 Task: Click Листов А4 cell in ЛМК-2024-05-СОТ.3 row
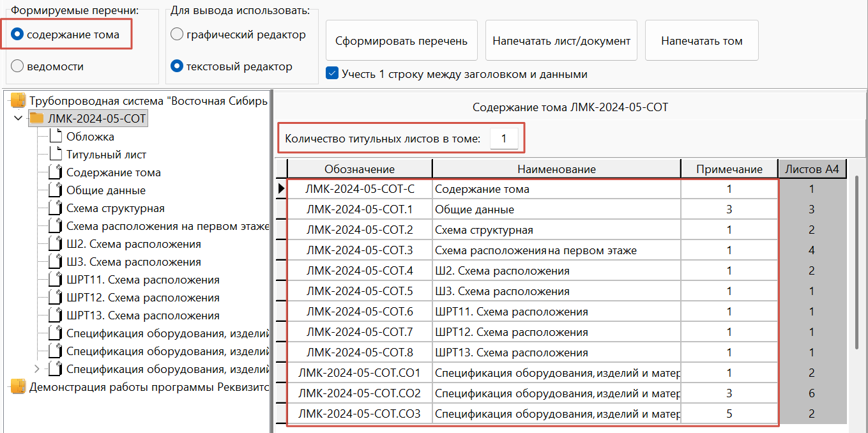(x=812, y=250)
